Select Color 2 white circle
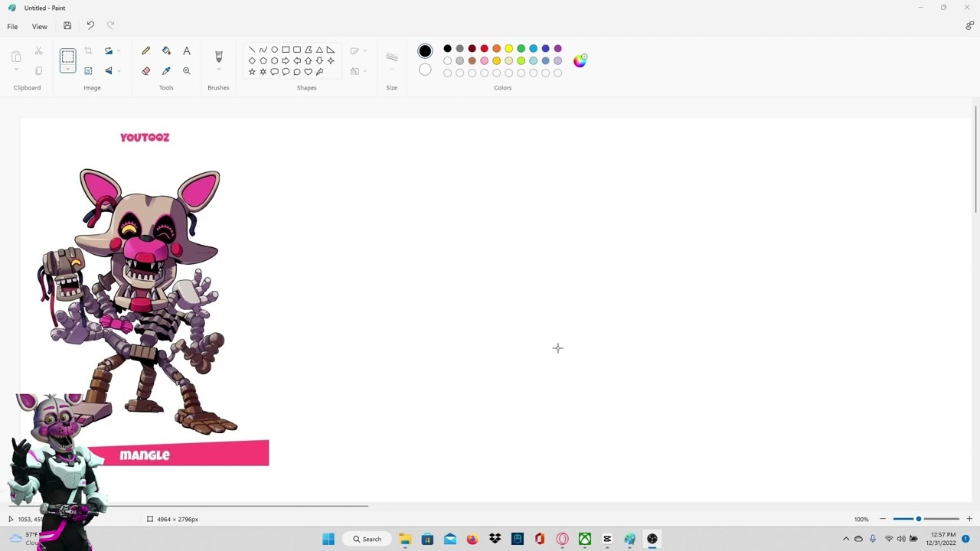Image resolution: width=980 pixels, height=551 pixels. (425, 70)
